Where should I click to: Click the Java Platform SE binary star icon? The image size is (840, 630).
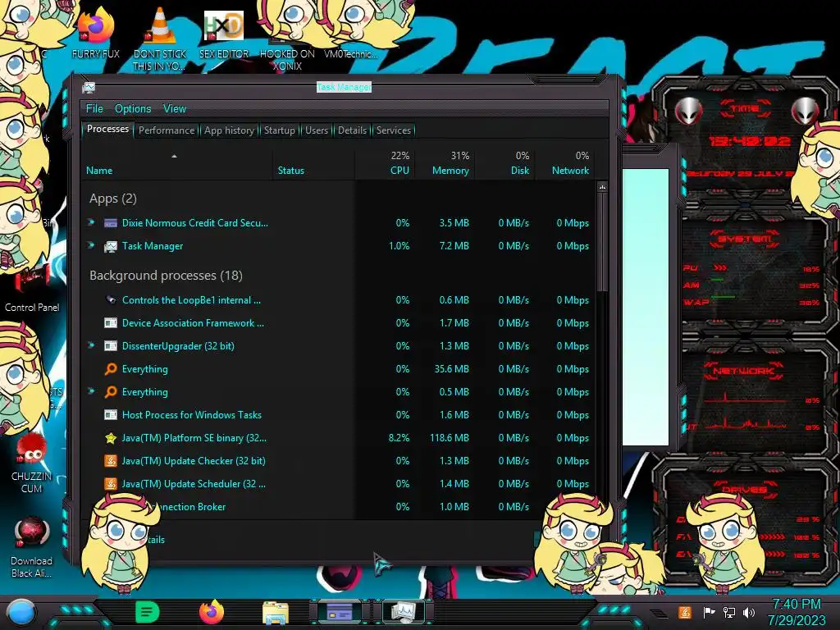pyautogui.click(x=111, y=438)
